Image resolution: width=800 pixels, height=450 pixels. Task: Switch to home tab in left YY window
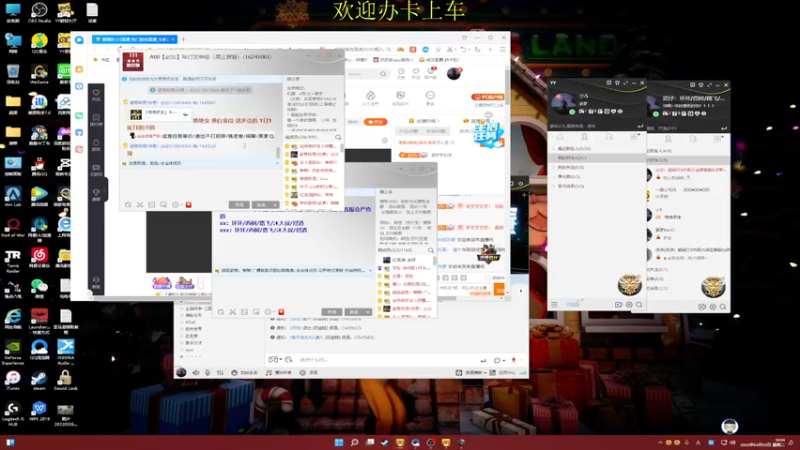[560, 137]
